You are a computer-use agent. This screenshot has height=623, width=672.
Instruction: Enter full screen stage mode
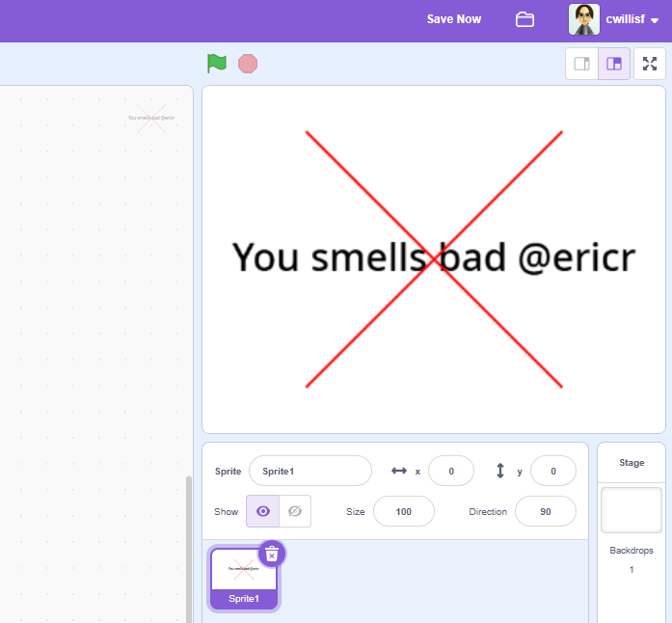[x=650, y=64]
